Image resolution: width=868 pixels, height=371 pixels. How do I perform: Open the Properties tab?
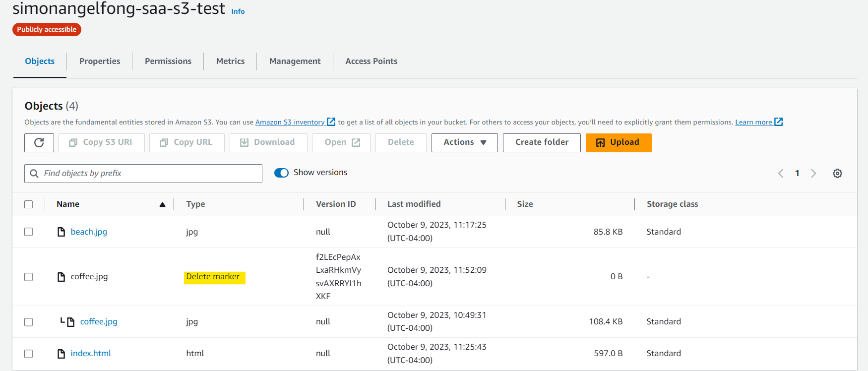click(x=100, y=61)
